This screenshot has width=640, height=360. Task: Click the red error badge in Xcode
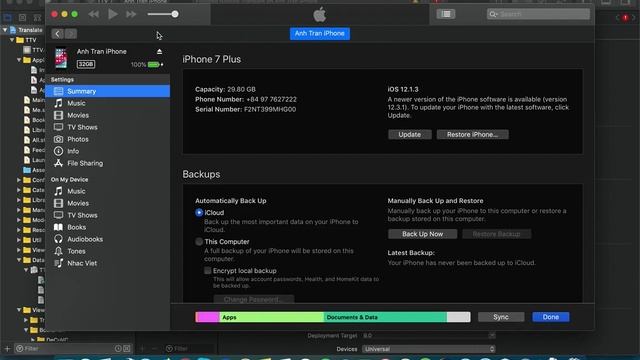[x=625, y=18]
